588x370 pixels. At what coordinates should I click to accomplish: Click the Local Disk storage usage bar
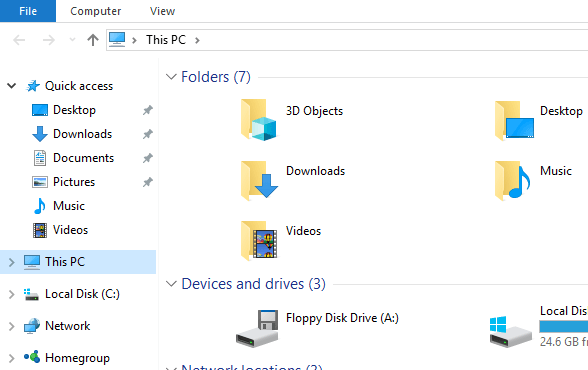pos(564,326)
